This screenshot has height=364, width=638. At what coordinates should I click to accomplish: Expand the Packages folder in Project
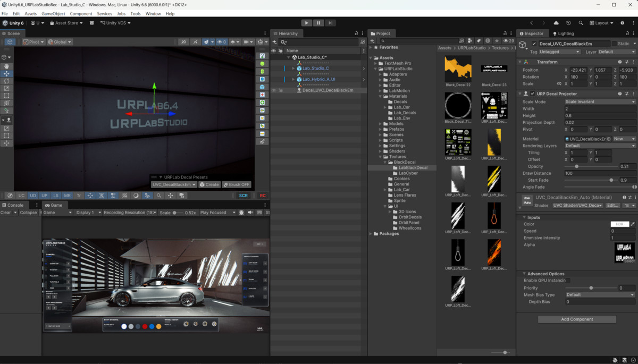(x=371, y=234)
